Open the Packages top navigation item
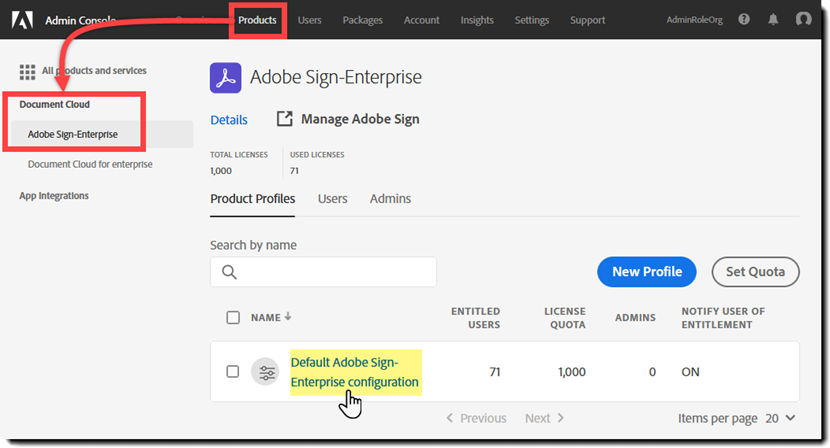The width and height of the screenshot is (830, 448). [363, 20]
